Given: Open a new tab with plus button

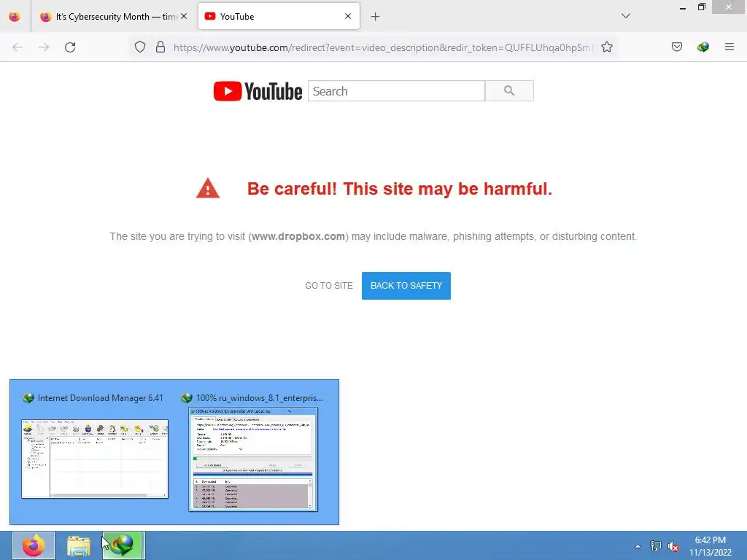Looking at the screenshot, I should pyautogui.click(x=376, y=17).
